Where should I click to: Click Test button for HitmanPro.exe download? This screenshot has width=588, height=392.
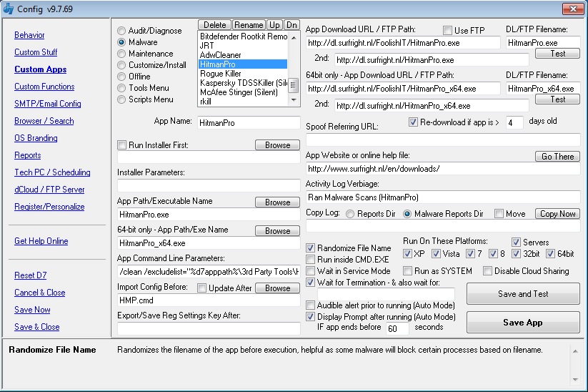click(557, 54)
